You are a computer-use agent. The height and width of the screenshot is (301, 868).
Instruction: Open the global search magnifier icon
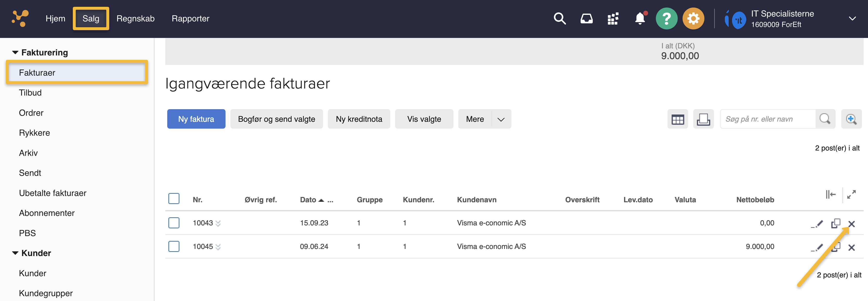(560, 18)
